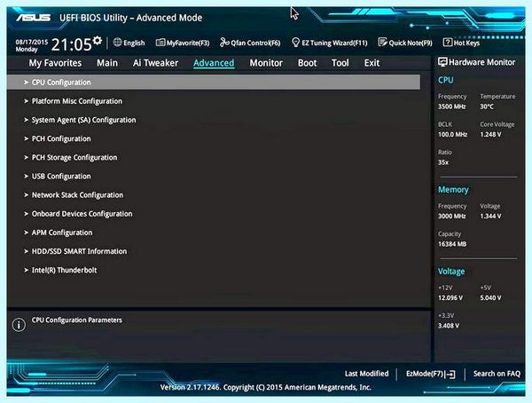
Task: Click +5V reading 5.040 V
Action: 490,297
